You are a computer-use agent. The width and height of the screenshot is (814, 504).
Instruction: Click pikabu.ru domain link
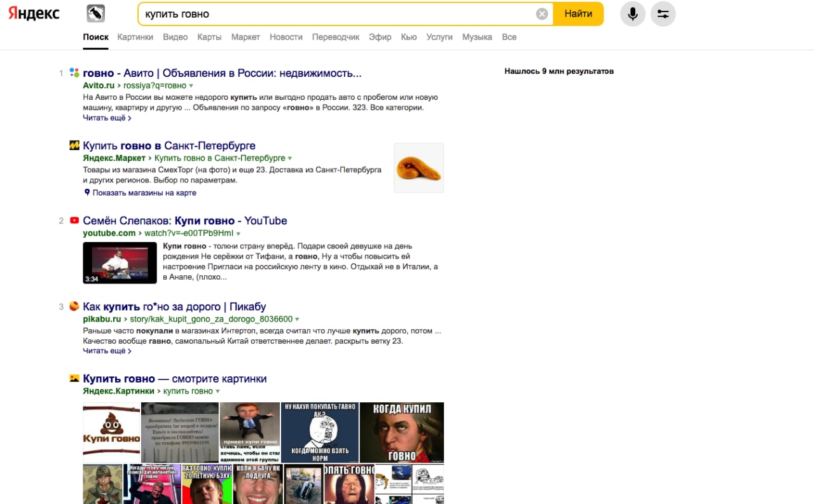coord(102,319)
